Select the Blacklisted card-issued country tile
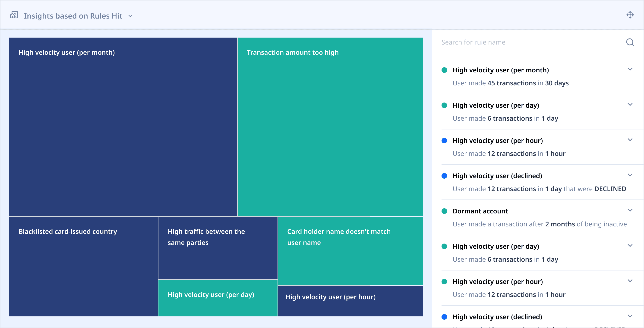The image size is (644, 328). [x=83, y=266]
